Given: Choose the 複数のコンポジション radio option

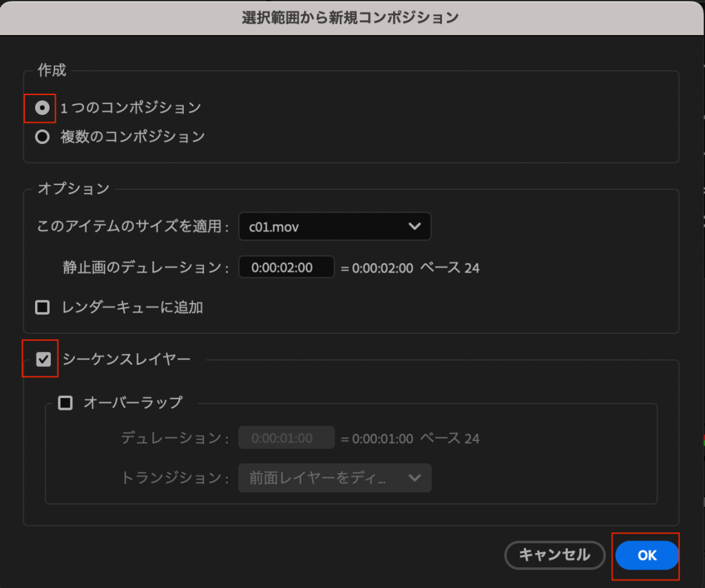Looking at the screenshot, I should coord(43,137).
